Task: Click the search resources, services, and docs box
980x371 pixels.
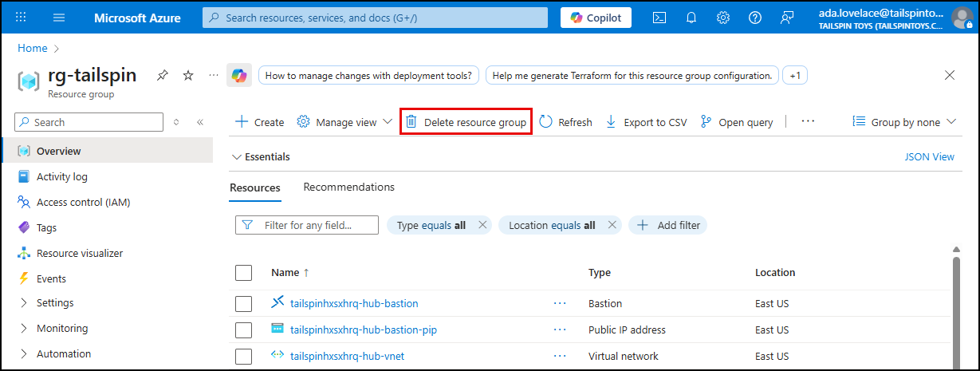Action: (x=375, y=18)
